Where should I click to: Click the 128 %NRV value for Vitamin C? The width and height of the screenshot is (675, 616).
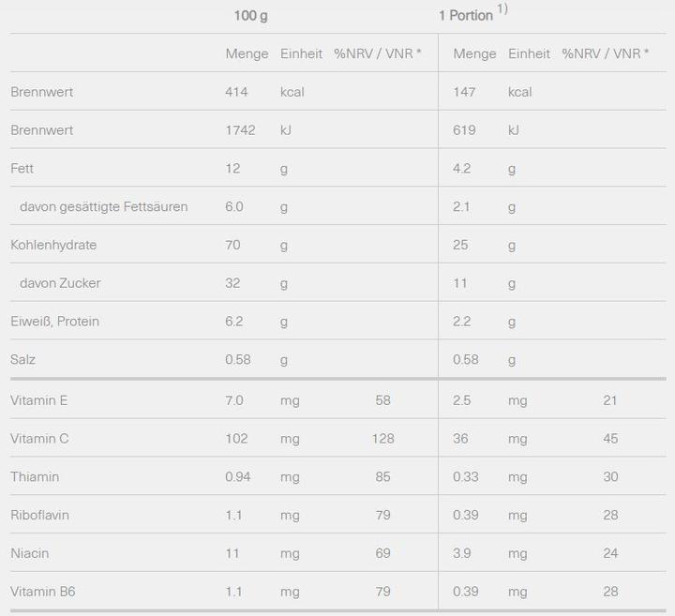(382, 439)
